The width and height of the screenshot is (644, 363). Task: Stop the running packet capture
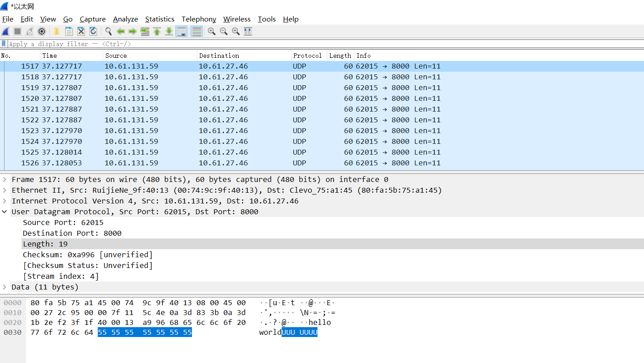17,31
